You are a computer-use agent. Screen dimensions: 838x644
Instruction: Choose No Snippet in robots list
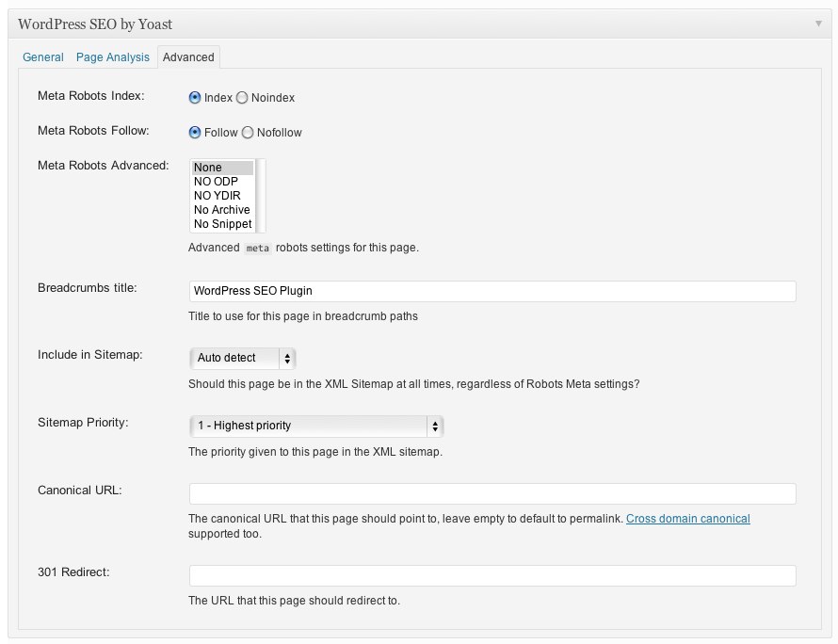[x=222, y=224]
